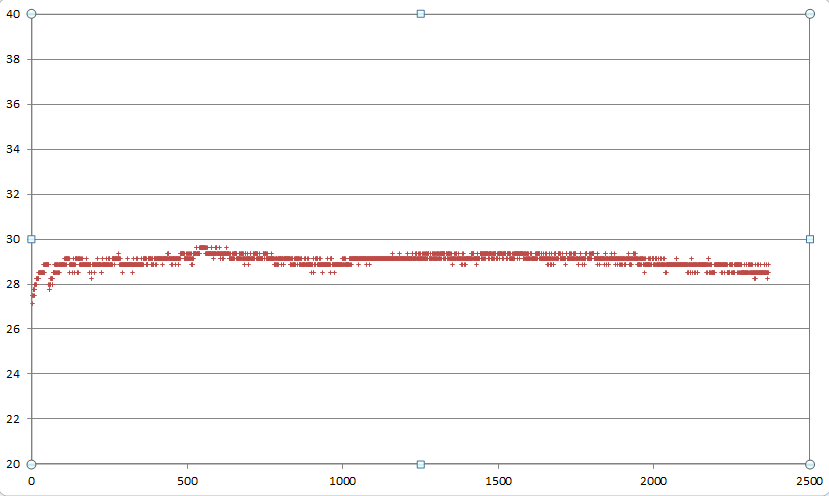Click the y-axis label 24
Screen dimensions: 829x496
(x=13, y=374)
